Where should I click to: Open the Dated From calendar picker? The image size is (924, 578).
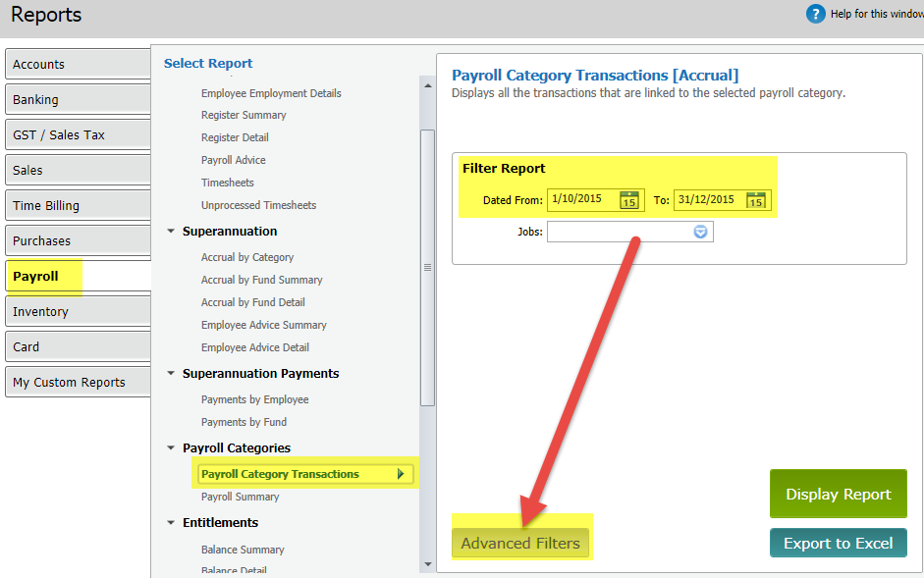(629, 200)
